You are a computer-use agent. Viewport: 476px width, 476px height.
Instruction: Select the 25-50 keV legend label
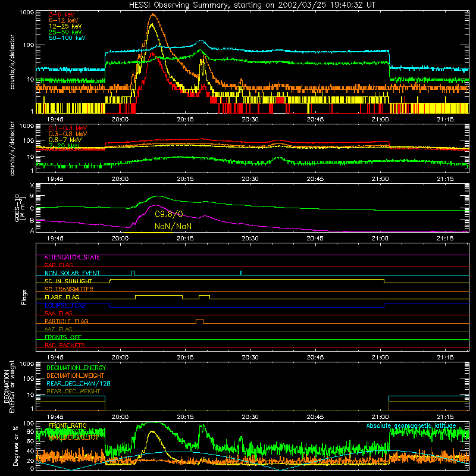coord(65,32)
